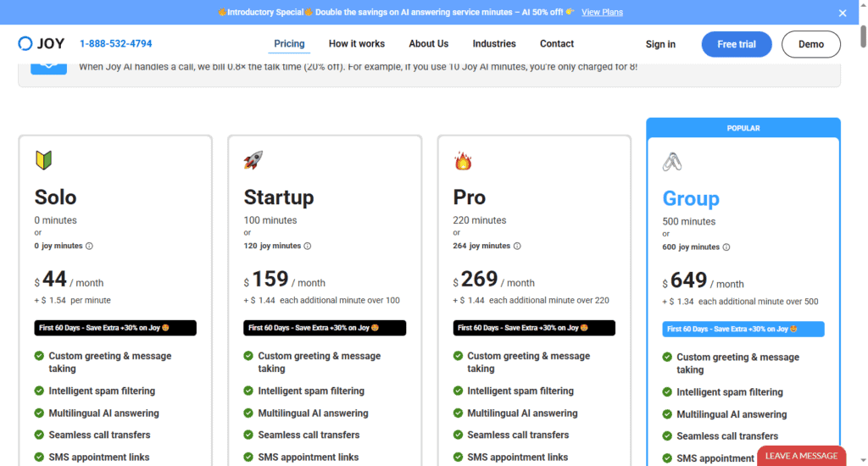This screenshot has height=466, width=868.
Task: Click "100 minutes" in Startup card
Action: [x=270, y=219]
